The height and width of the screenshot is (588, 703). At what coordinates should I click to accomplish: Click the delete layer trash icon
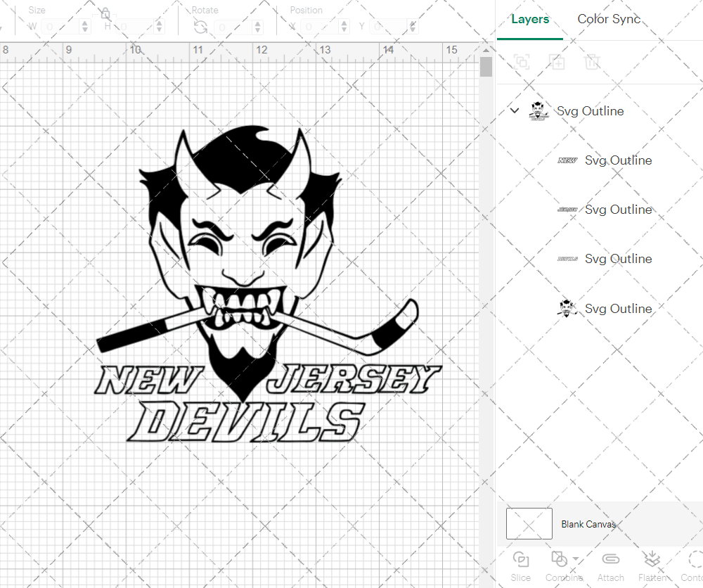pos(593,62)
